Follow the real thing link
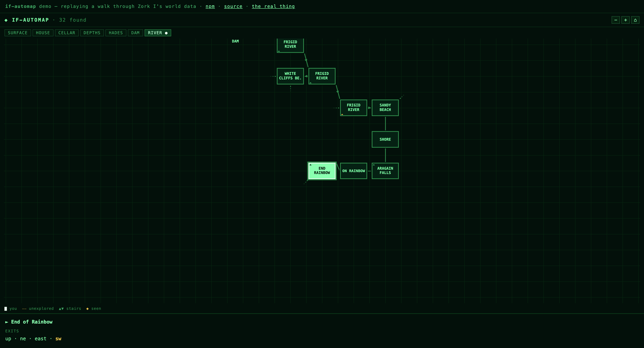The height and width of the screenshot is (348, 644). 273,6
